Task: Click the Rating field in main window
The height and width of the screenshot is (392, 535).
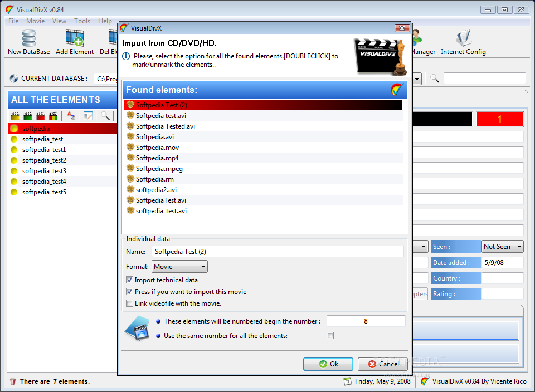Action: (x=502, y=294)
